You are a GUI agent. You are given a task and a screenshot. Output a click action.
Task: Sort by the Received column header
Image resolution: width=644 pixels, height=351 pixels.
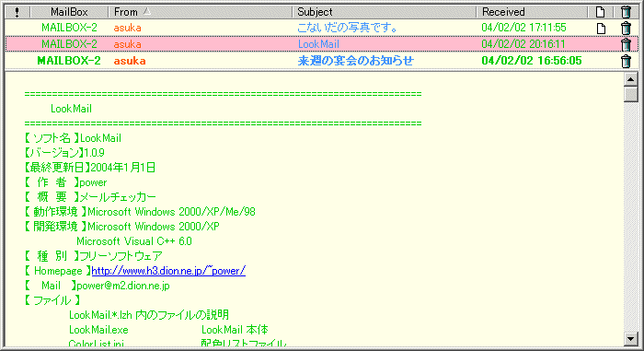click(533, 12)
